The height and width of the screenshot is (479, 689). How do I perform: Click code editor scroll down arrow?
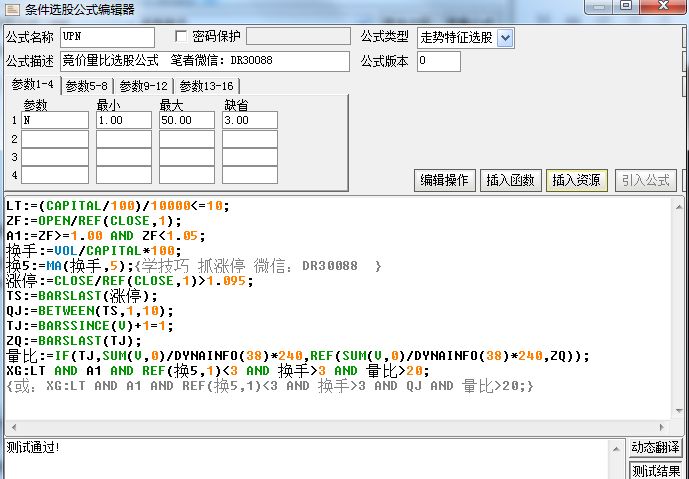[x=679, y=410]
